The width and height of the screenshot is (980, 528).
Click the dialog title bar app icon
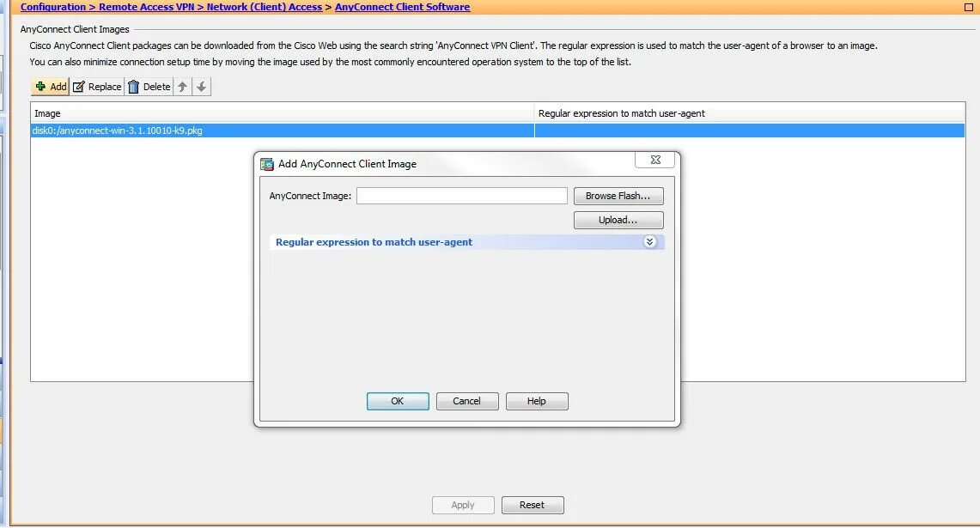click(267, 164)
